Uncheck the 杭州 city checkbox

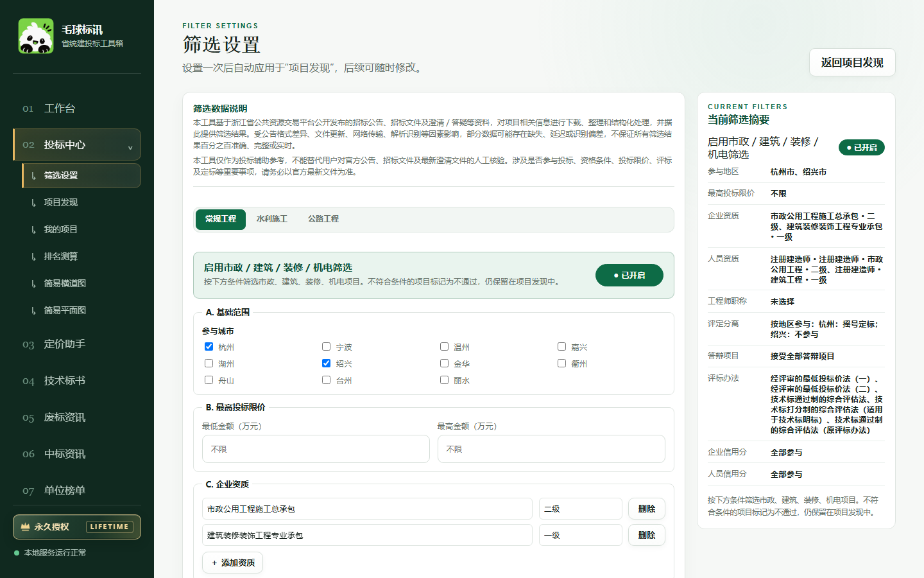click(x=209, y=347)
